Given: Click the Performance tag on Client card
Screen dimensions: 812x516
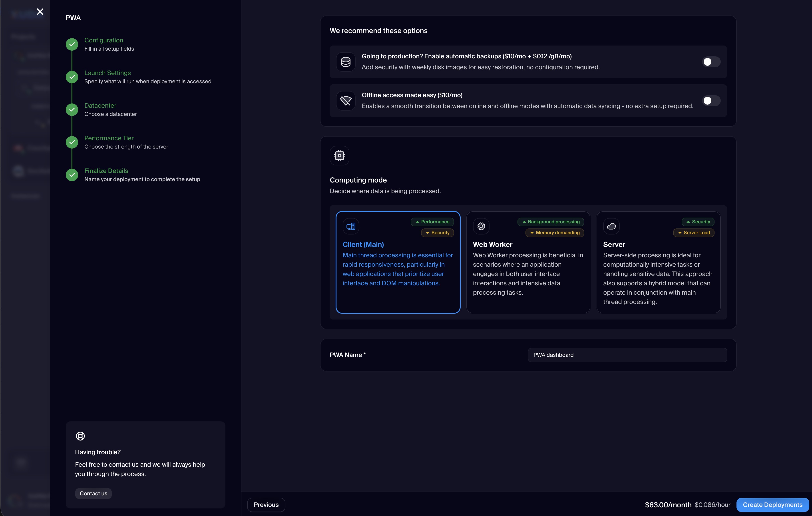Looking at the screenshot, I should coord(432,222).
